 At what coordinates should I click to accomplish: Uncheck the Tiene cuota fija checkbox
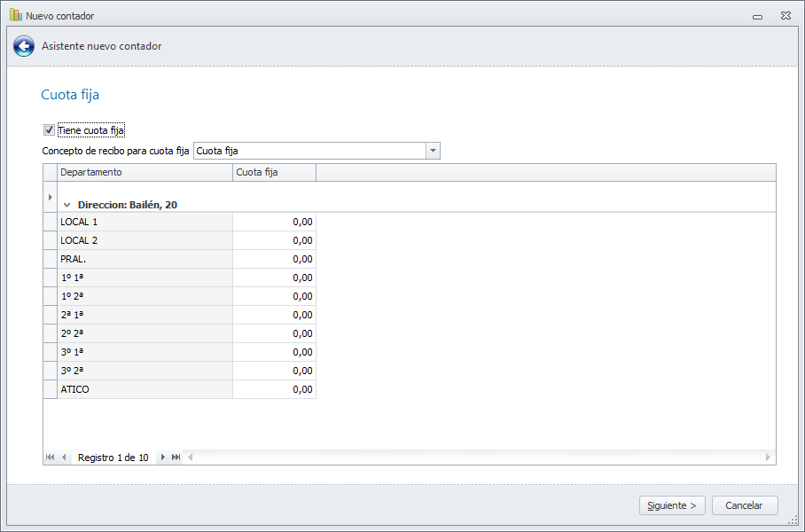tap(49, 130)
